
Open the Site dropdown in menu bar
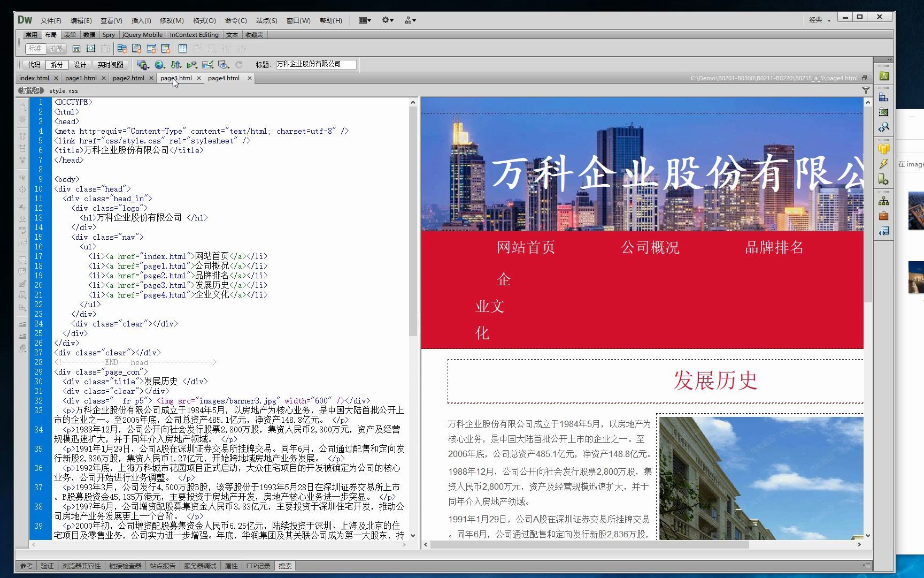coord(410,20)
